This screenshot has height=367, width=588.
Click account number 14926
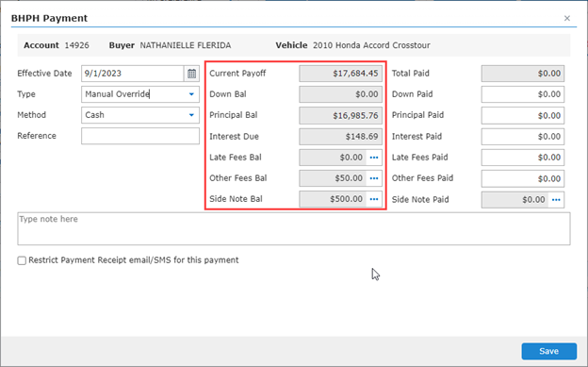(x=77, y=45)
